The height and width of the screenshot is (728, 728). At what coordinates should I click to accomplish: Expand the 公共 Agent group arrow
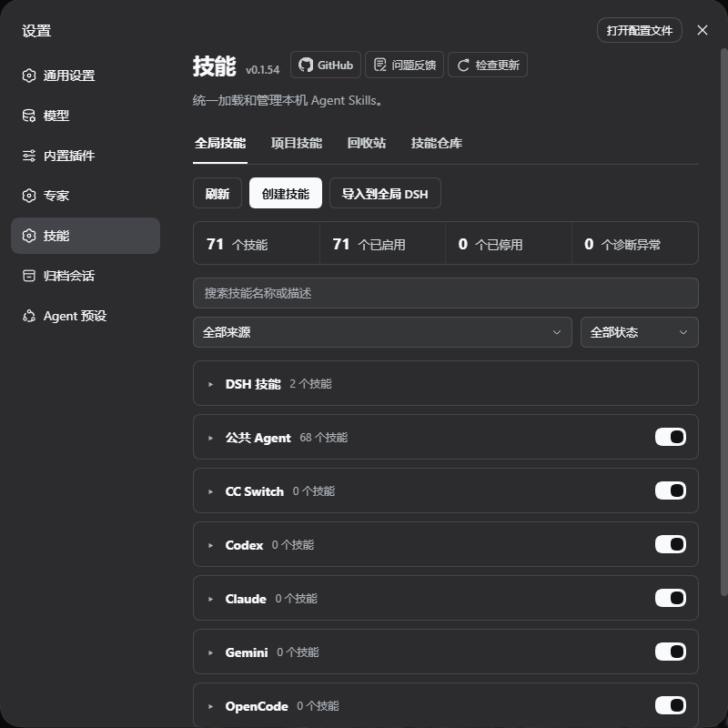tap(210, 438)
